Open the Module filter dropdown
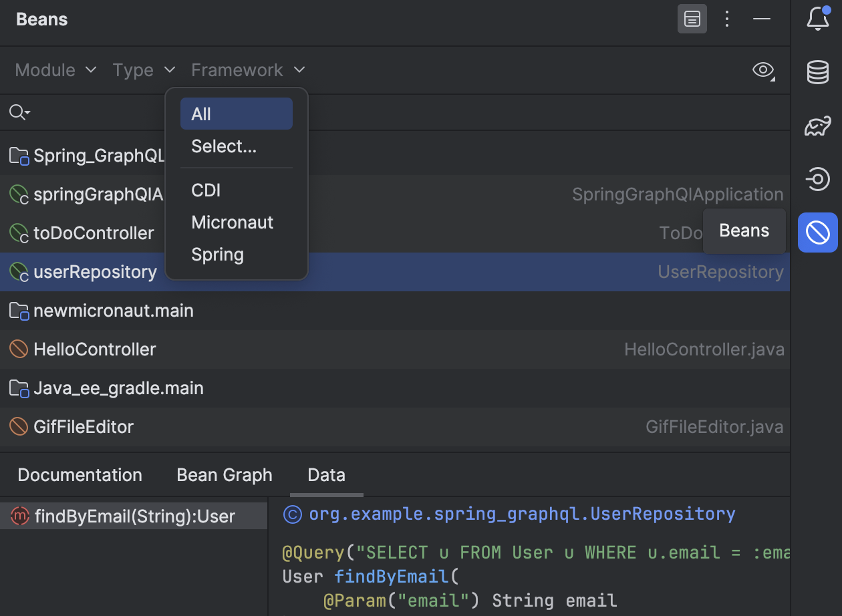This screenshot has height=616, width=842. tap(55, 69)
